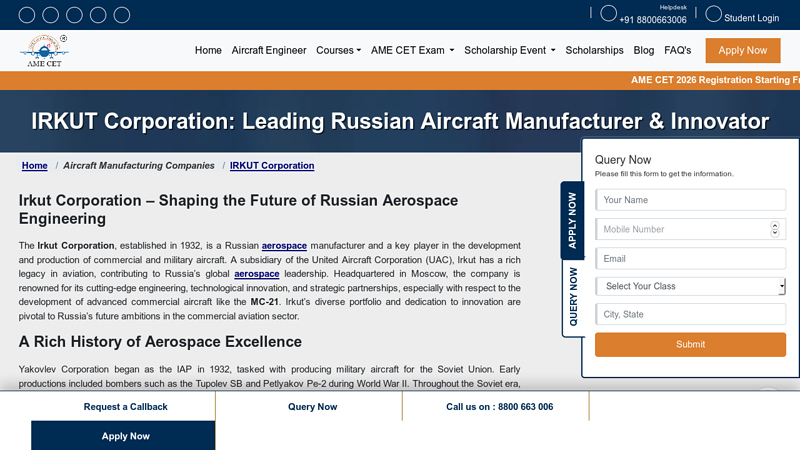Select the vertical APPLY NOW side tab
Viewport: 800px width, 450px height.
pyautogui.click(x=572, y=220)
